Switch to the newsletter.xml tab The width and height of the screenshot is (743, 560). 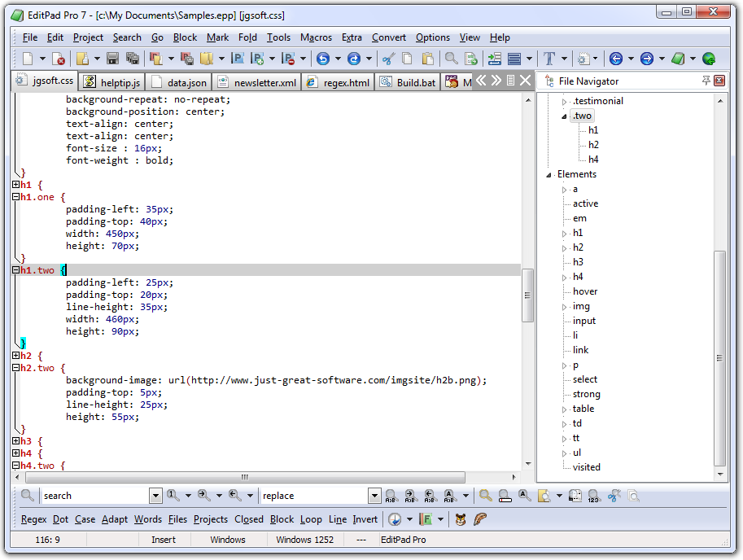[257, 82]
